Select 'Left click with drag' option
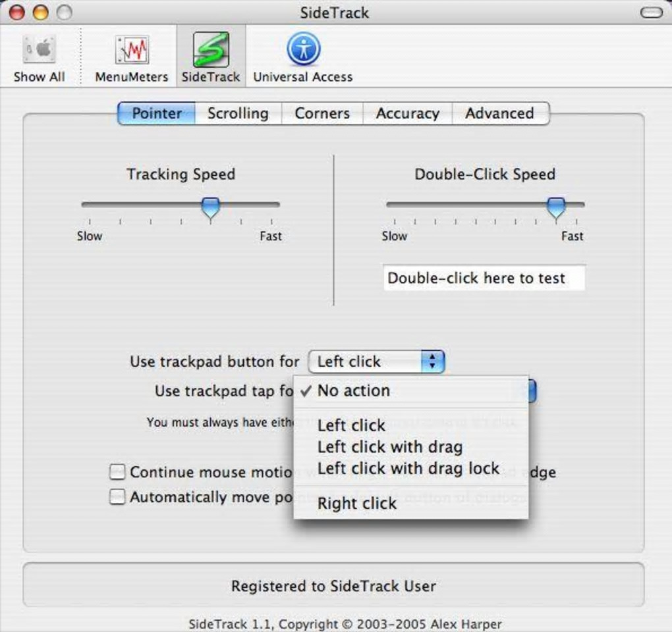672x632 pixels. 410,447
